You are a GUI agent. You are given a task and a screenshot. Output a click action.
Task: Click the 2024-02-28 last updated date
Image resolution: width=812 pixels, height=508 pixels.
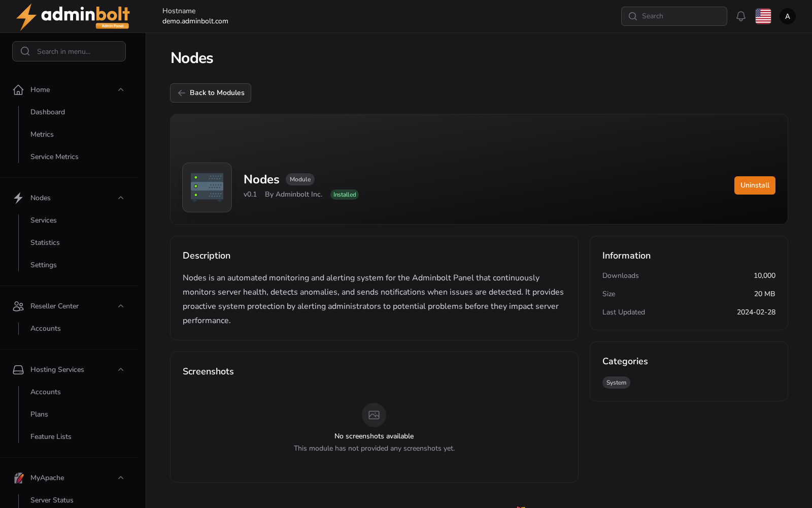tap(756, 312)
